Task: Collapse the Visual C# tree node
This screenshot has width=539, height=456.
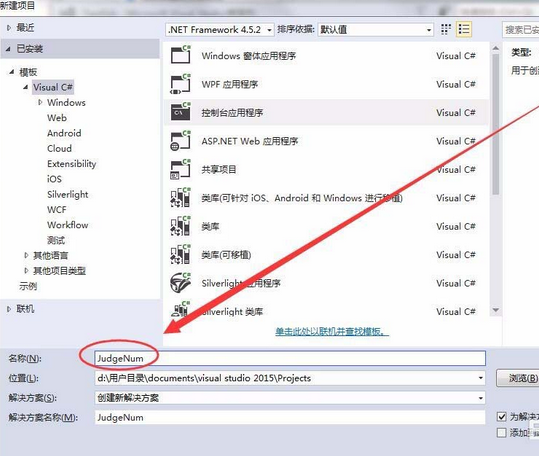Action: pyautogui.click(x=25, y=87)
